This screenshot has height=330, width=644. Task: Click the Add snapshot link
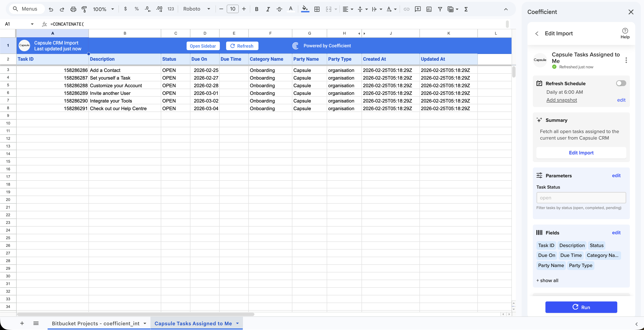562,100
